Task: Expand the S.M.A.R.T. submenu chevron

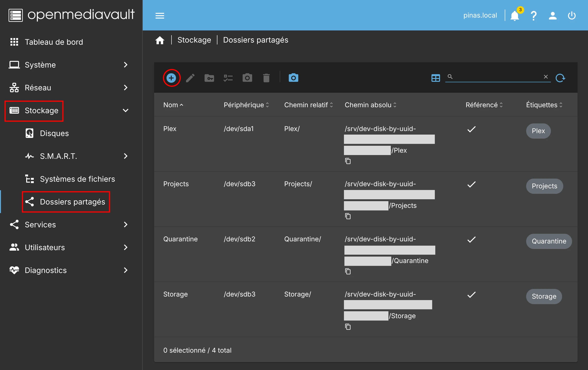Action: tap(126, 156)
